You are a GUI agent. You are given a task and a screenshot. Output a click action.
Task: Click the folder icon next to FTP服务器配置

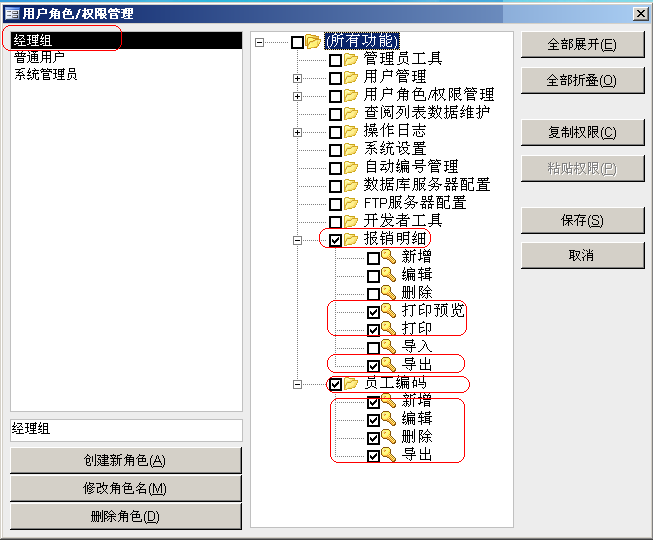pyautogui.click(x=351, y=203)
